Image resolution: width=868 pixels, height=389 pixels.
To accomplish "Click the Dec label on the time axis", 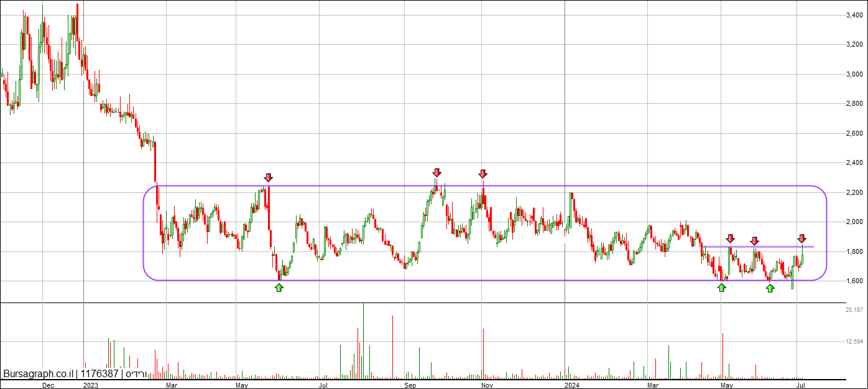I will (47, 385).
